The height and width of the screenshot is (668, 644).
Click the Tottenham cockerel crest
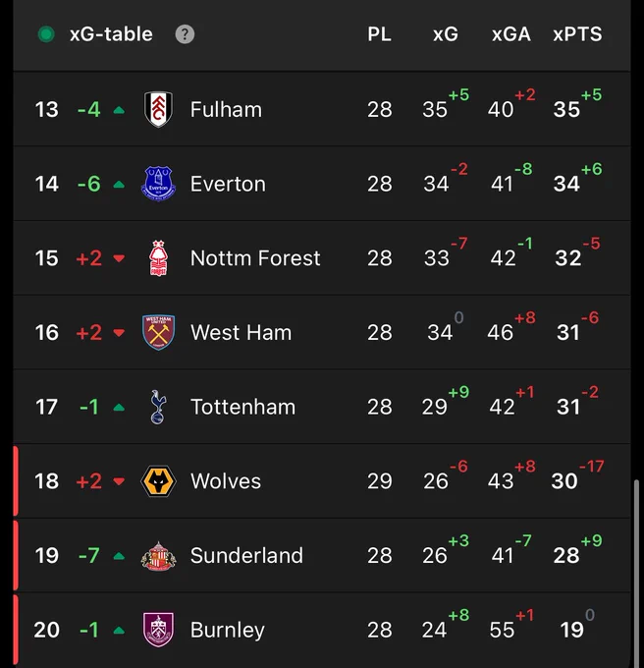[x=158, y=407]
